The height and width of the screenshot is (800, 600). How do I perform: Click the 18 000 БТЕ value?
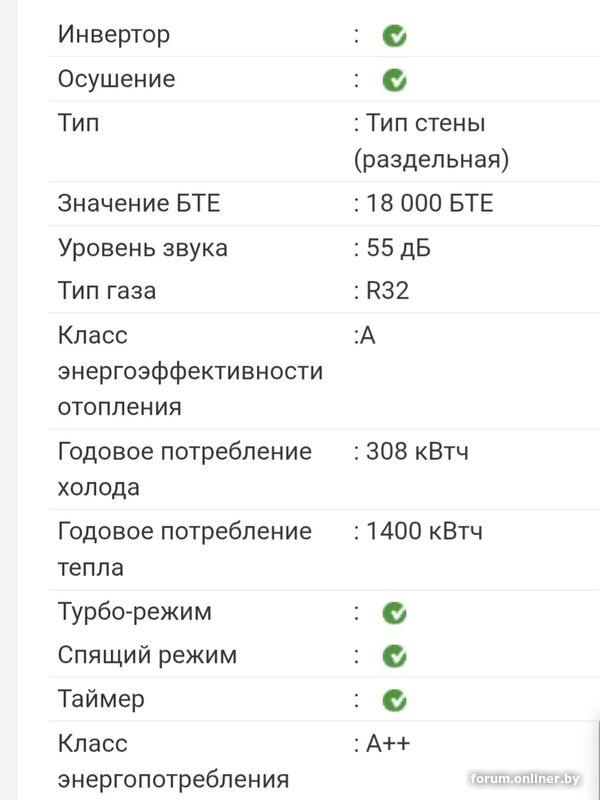click(x=430, y=204)
